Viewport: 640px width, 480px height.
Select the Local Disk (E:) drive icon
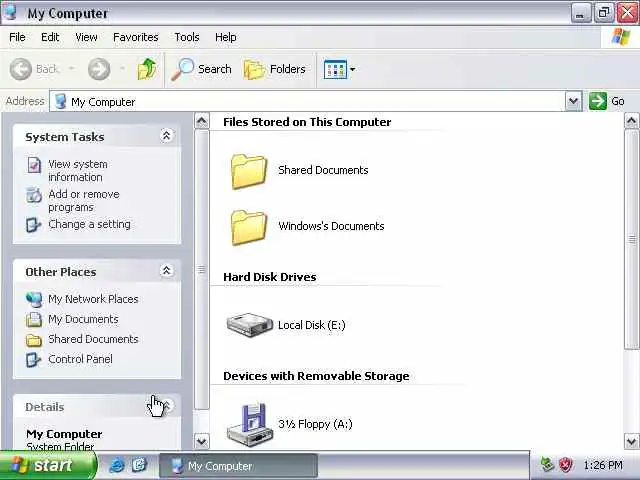[x=249, y=324]
